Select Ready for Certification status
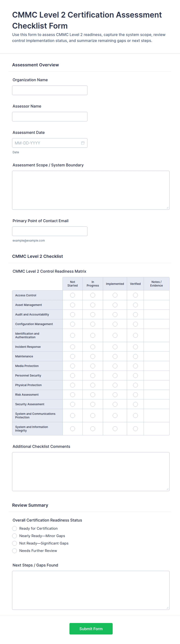The width and height of the screenshot is (180, 644). pos(15,528)
